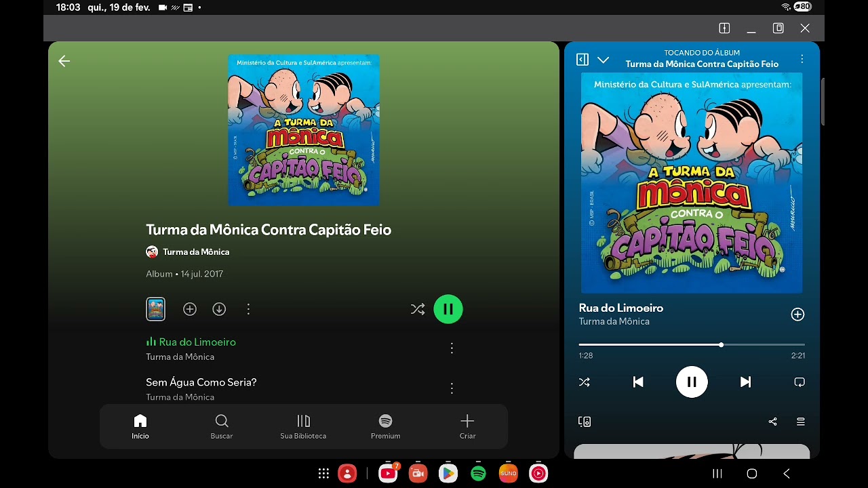Open more options for the Rua do Limoeiro track

click(x=452, y=348)
